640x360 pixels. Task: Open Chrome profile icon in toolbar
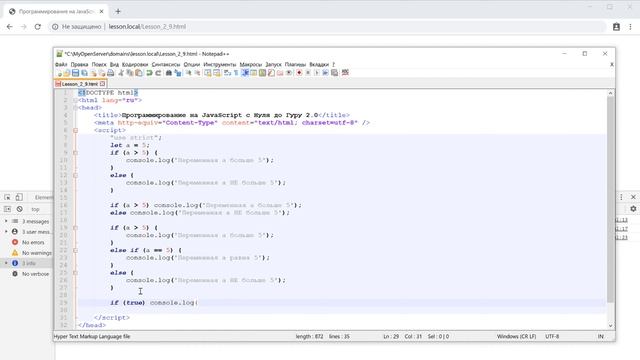[x=616, y=27]
